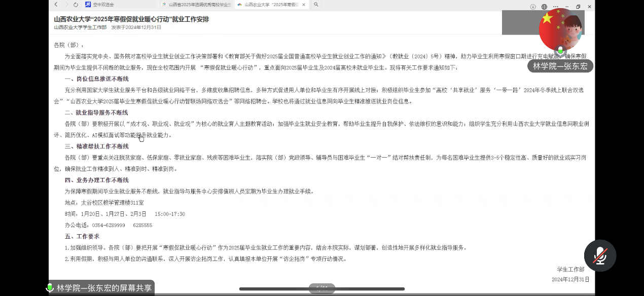Click the heading 三、精准帮扶工作不断线
This screenshot has width=644, height=296.
96,146
